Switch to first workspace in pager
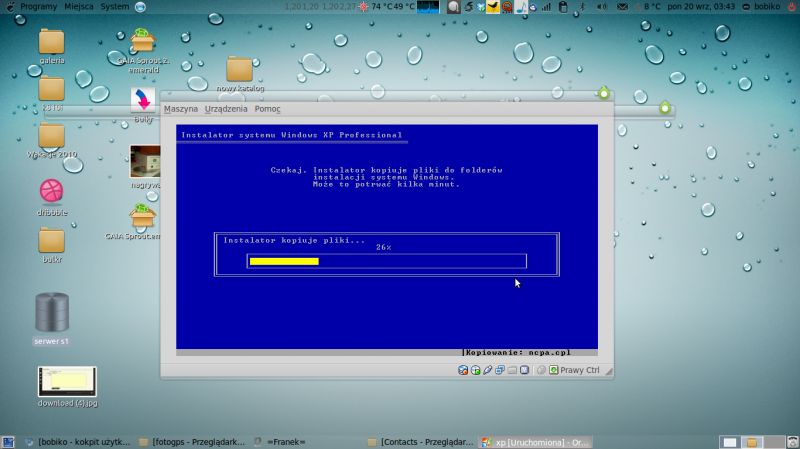 pyautogui.click(x=730, y=442)
